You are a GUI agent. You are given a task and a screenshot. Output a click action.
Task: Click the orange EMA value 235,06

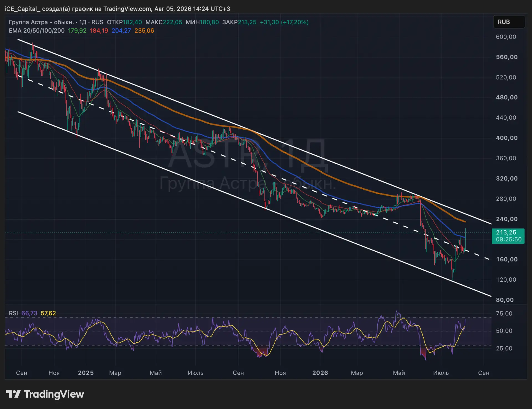(x=144, y=30)
